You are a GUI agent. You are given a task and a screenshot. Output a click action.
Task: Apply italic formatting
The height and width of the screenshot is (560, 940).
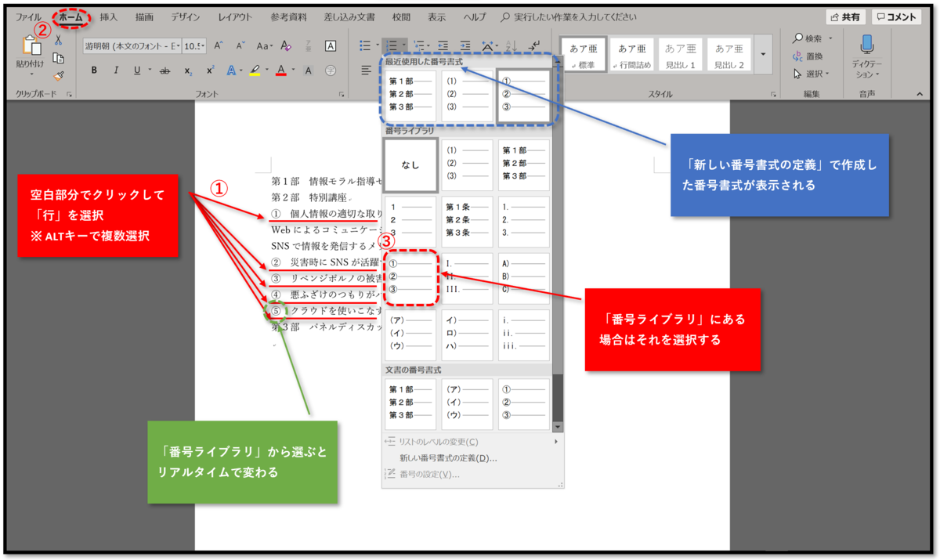[x=117, y=70]
